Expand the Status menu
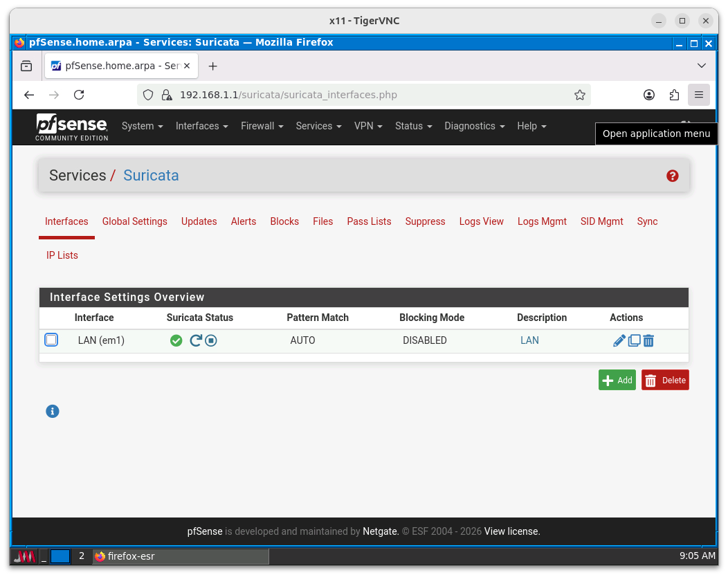The height and width of the screenshot is (577, 728). (413, 127)
